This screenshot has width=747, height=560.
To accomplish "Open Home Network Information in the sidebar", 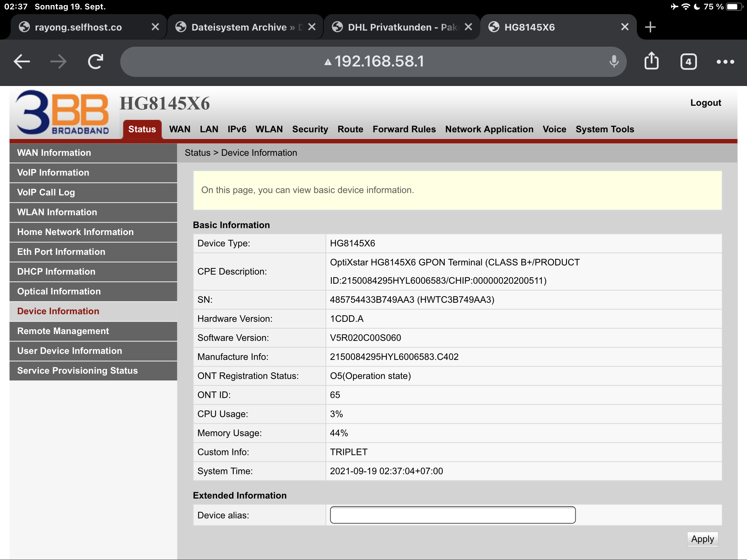I will pos(93,232).
